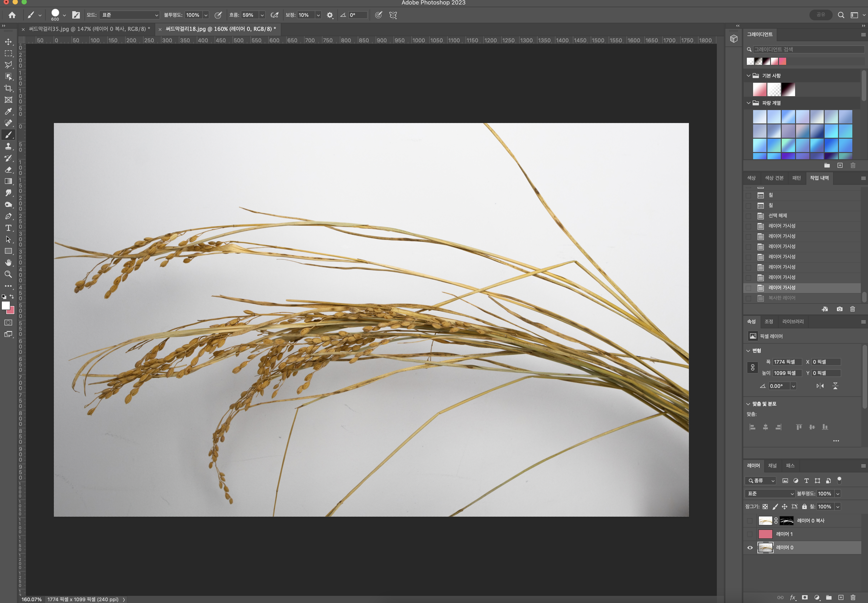Select the Eraser tool in toolbar

(x=8, y=170)
